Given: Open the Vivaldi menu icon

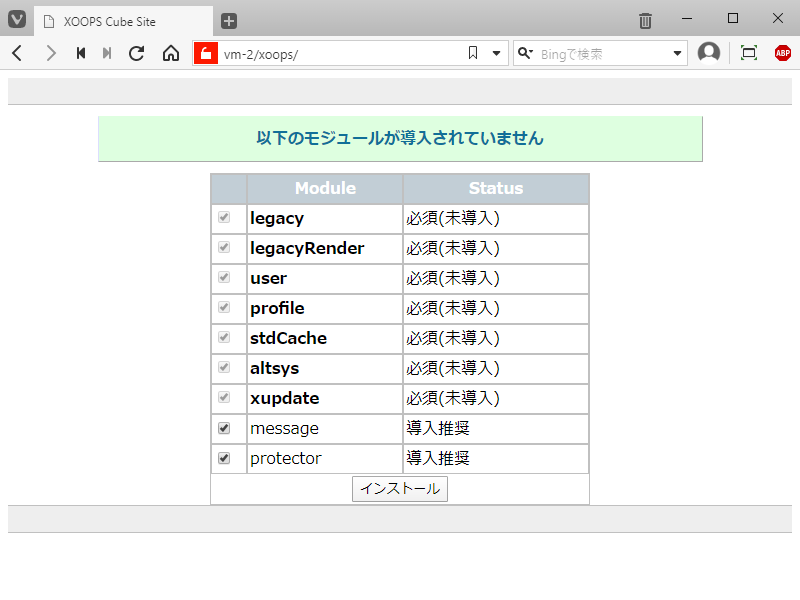Looking at the screenshot, I should 17,20.
